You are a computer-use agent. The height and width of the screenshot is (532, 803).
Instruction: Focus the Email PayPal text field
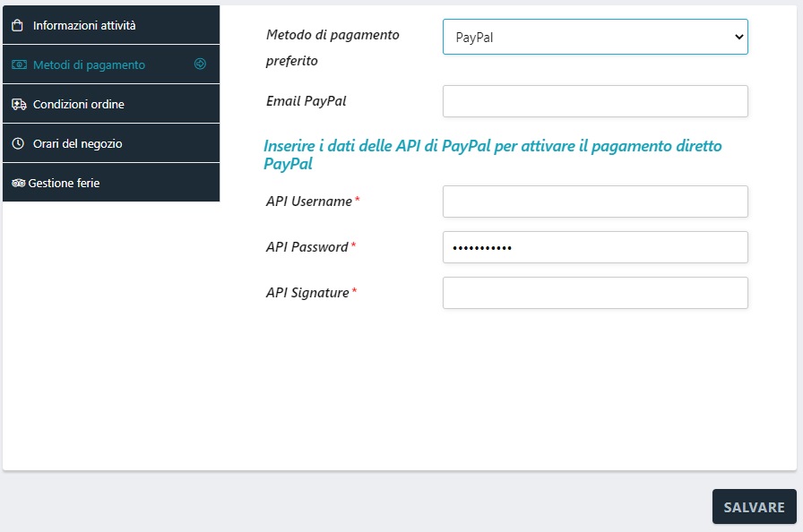pyautogui.click(x=595, y=101)
